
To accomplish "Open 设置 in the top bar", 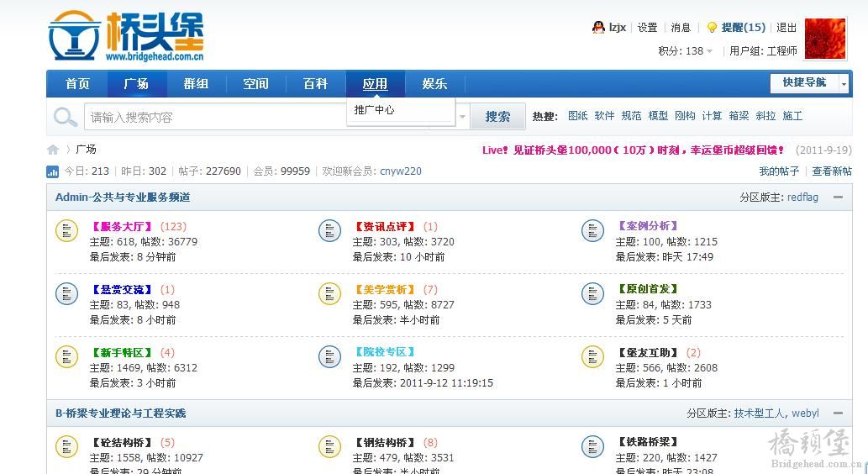I will (647, 27).
